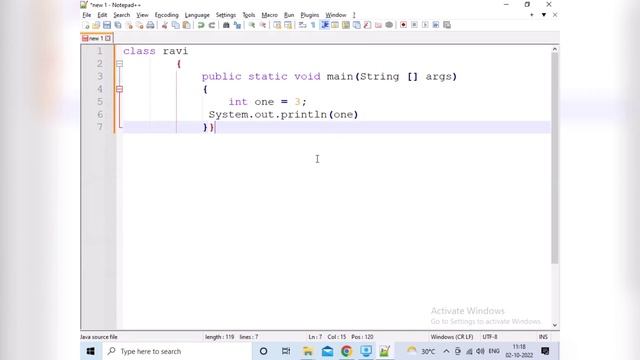Close the 'new 1' tab via its X

click(x=108, y=38)
